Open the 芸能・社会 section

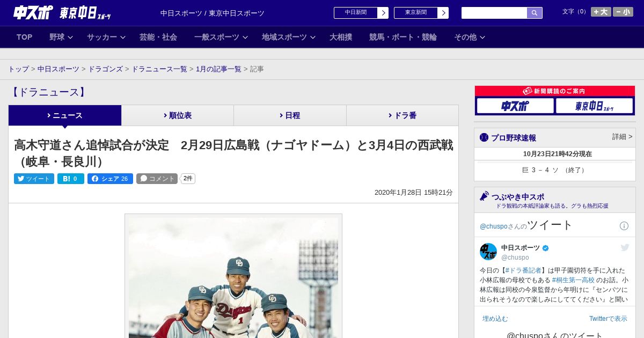pos(158,37)
